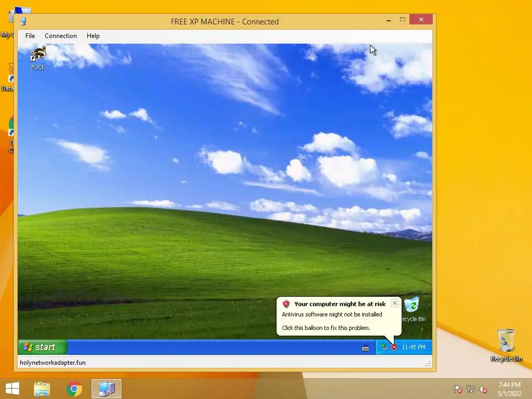Click the host network status tray icon
532x399 pixels.
coord(471,389)
